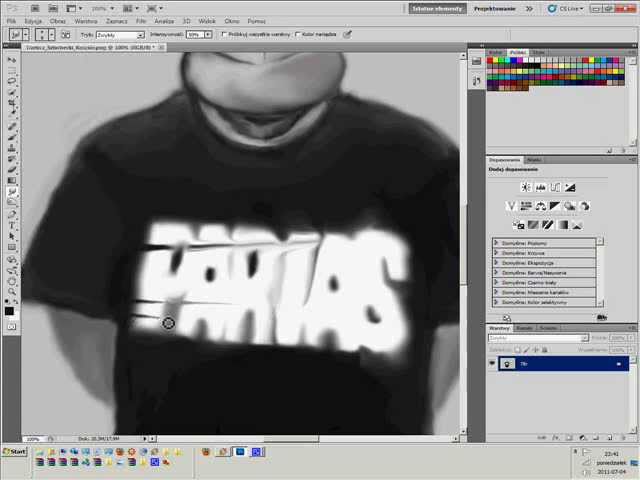Toggle tablet pressure for strength
This screenshot has height=480, width=640.
coord(347,35)
